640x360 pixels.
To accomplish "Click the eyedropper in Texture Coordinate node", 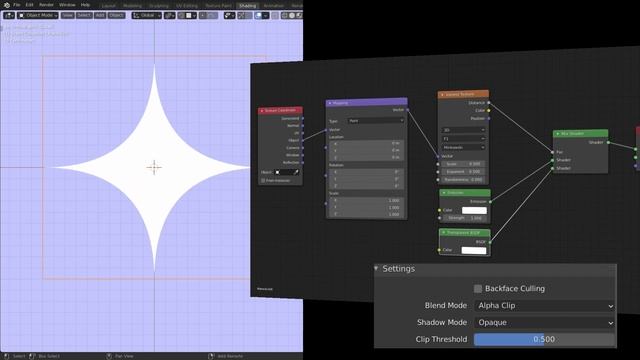I will tap(296, 172).
